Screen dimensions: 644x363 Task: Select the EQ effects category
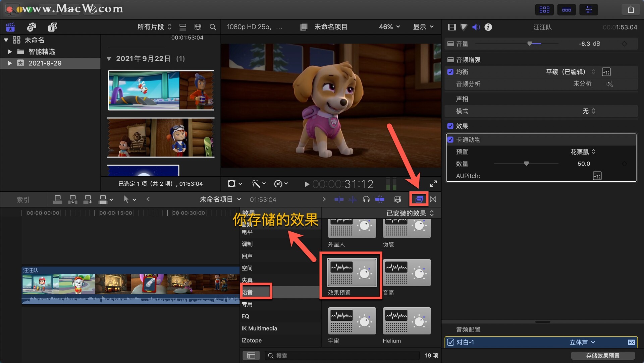(x=245, y=316)
